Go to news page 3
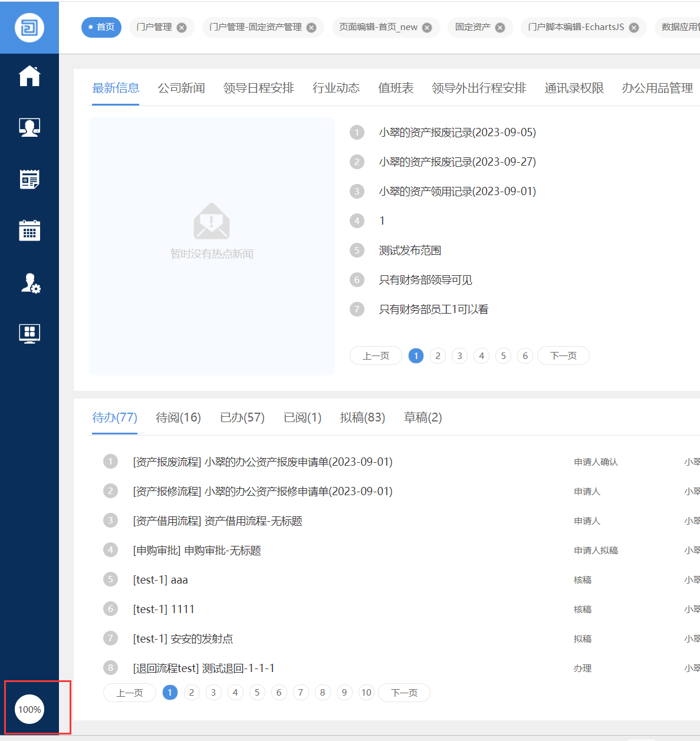700x741 pixels. pos(459,355)
